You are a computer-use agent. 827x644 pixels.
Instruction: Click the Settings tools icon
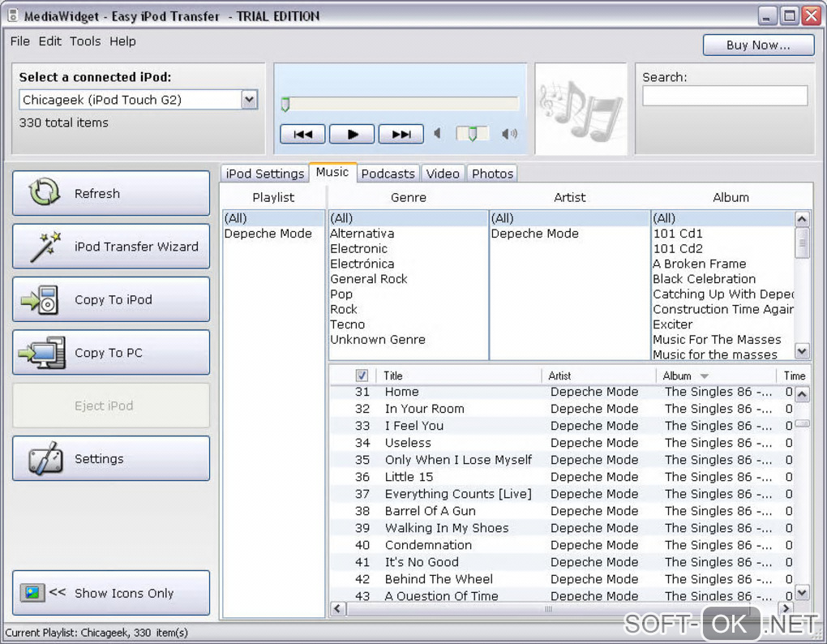(x=45, y=458)
